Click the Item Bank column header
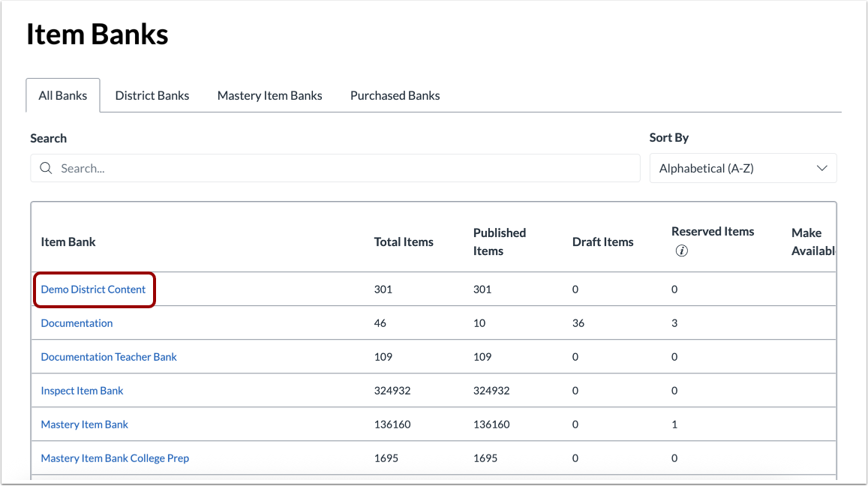Image resolution: width=868 pixels, height=486 pixels. (x=68, y=241)
